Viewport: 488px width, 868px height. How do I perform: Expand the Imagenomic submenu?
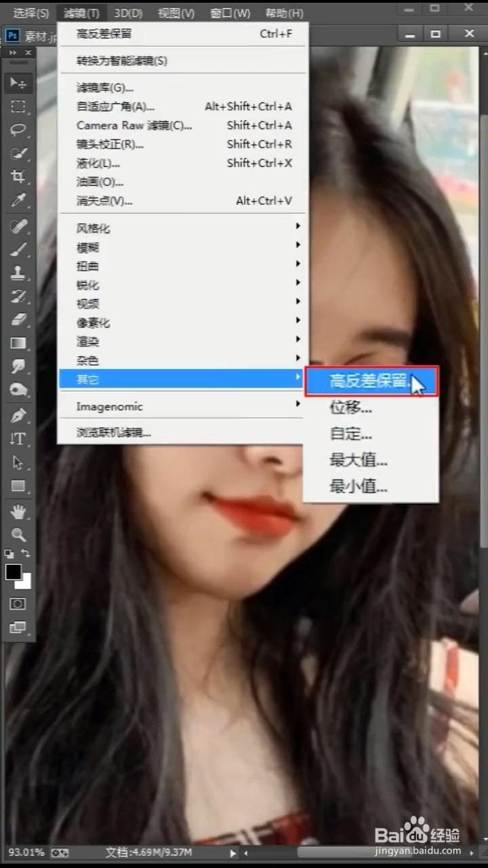(183, 406)
